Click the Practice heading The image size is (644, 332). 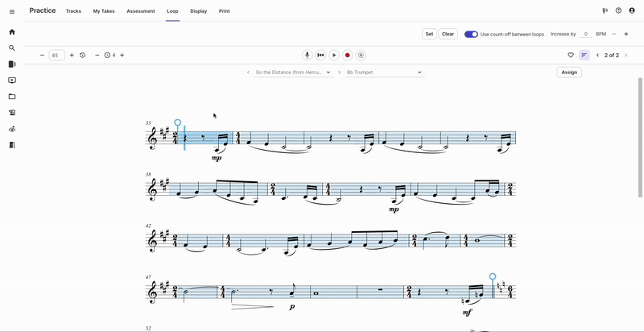(x=43, y=10)
